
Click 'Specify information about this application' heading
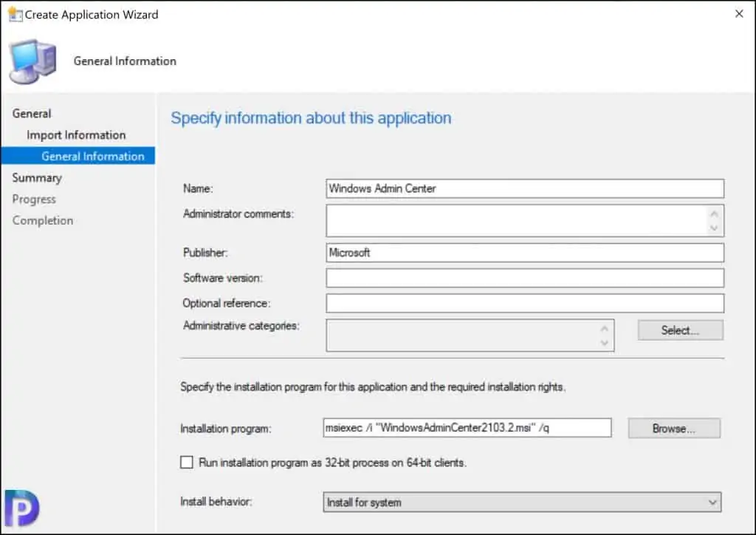[311, 118]
